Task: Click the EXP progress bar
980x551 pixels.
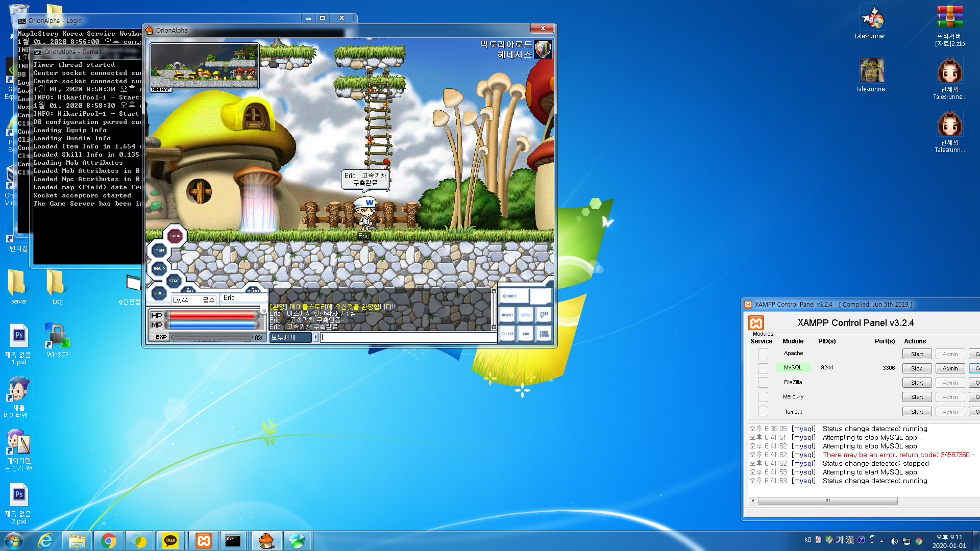Action: tap(212, 337)
